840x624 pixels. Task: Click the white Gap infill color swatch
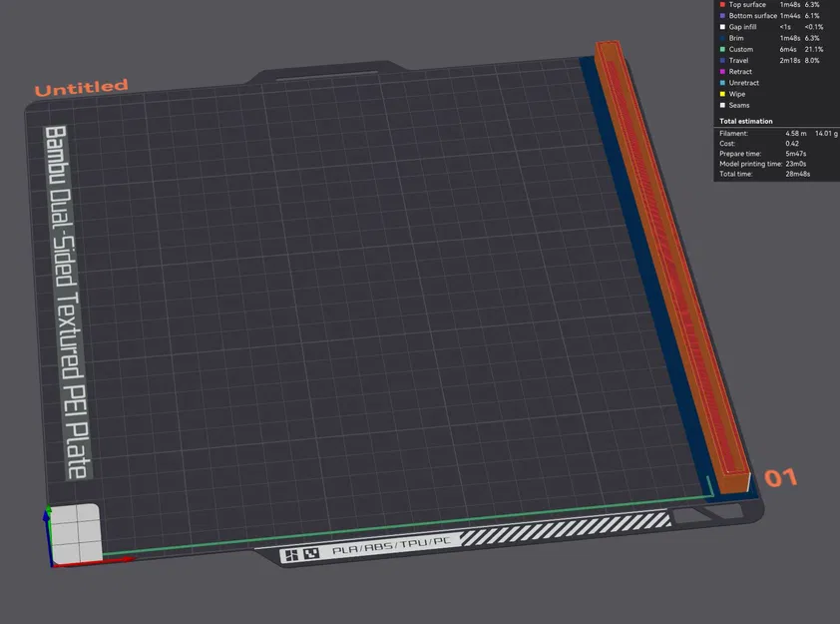click(722, 27)
